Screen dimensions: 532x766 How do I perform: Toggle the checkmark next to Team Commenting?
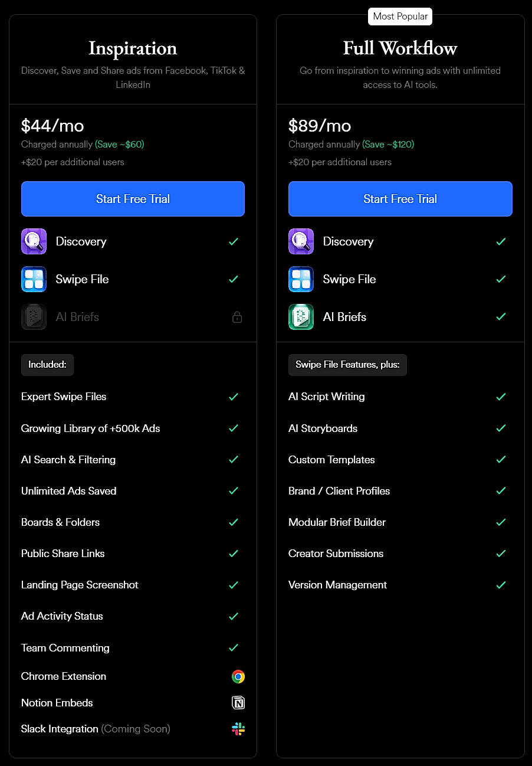pos(234,647)
